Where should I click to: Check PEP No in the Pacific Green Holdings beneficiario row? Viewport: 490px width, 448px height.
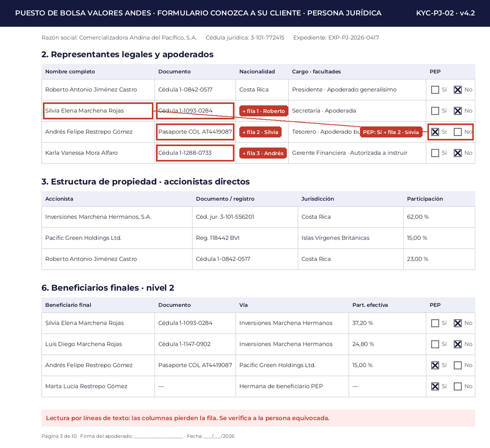[x=458, y=365]
